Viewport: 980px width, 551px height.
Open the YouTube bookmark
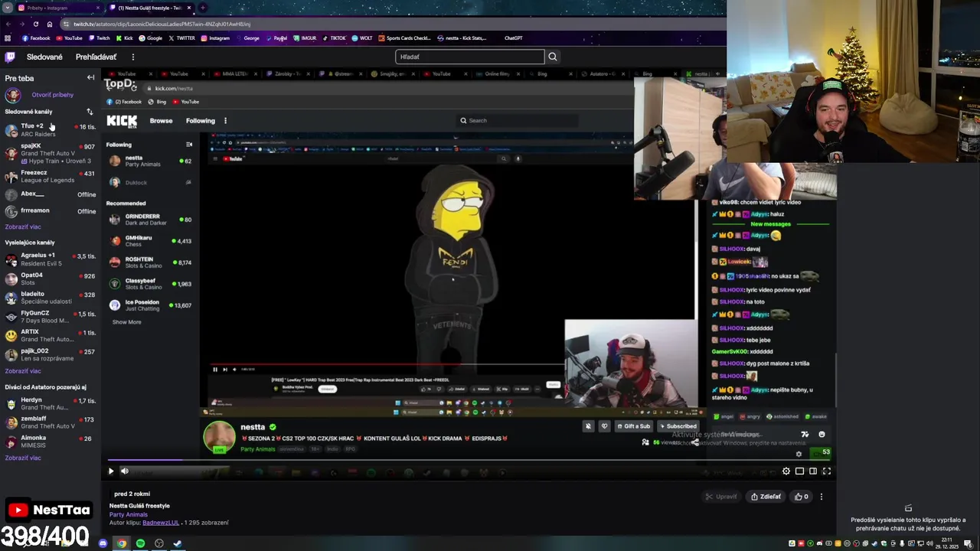point(69,38)
